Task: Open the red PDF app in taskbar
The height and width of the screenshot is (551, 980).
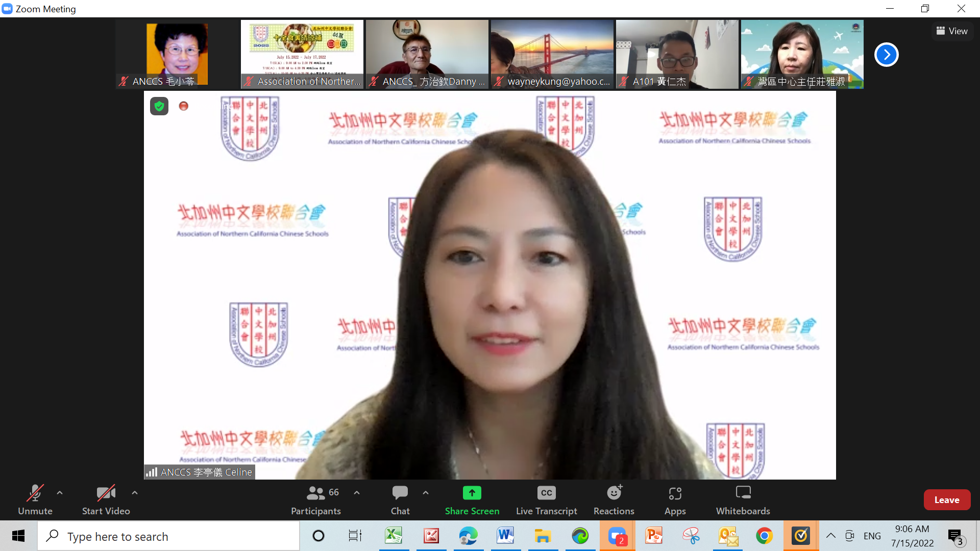Action: 431,536
